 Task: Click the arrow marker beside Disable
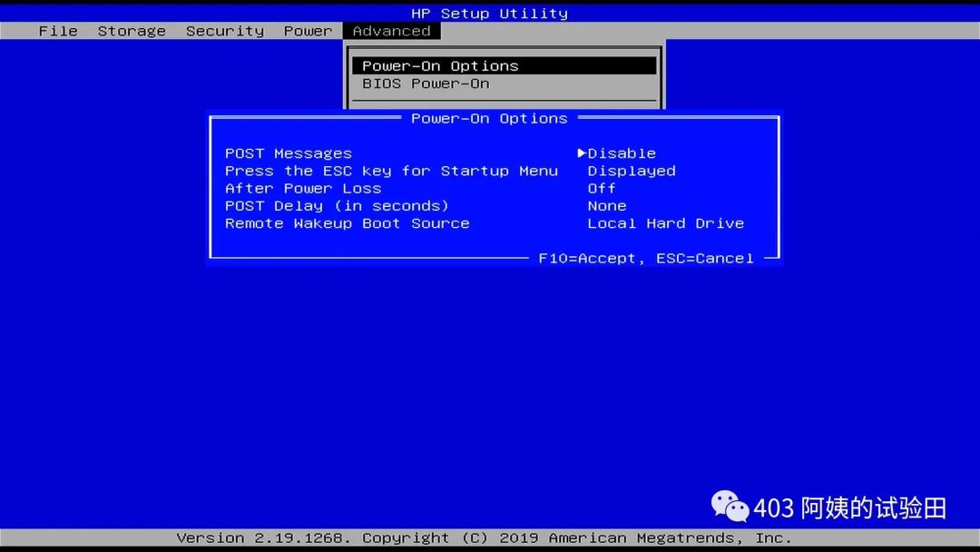pyautogui.click(x=582, y=153)
